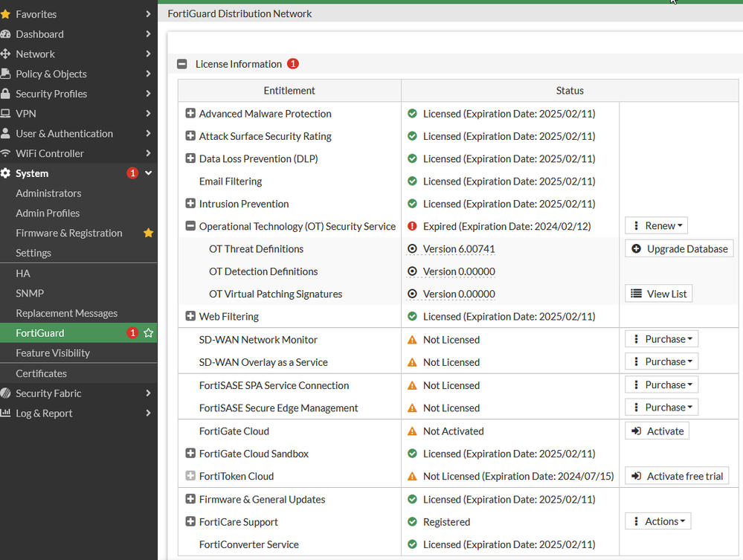Open the Renew dropdown for OT Security
This screenshot has width=743, height=560.
656,225
